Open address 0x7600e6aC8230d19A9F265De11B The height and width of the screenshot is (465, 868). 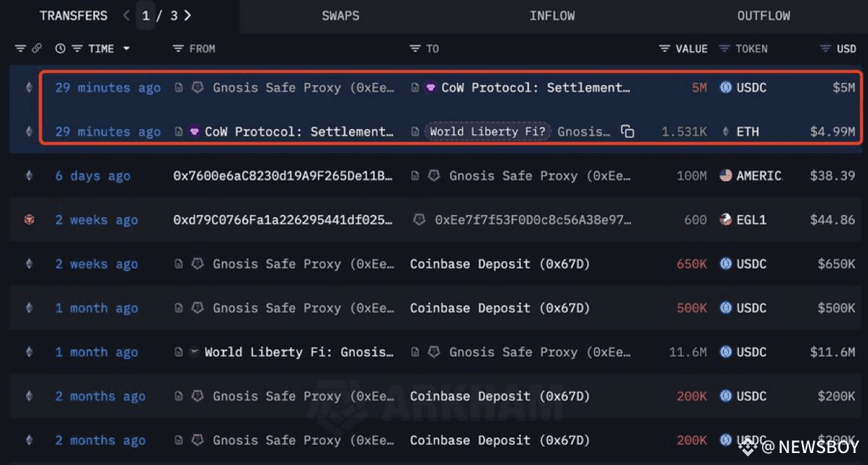point(283,176)
